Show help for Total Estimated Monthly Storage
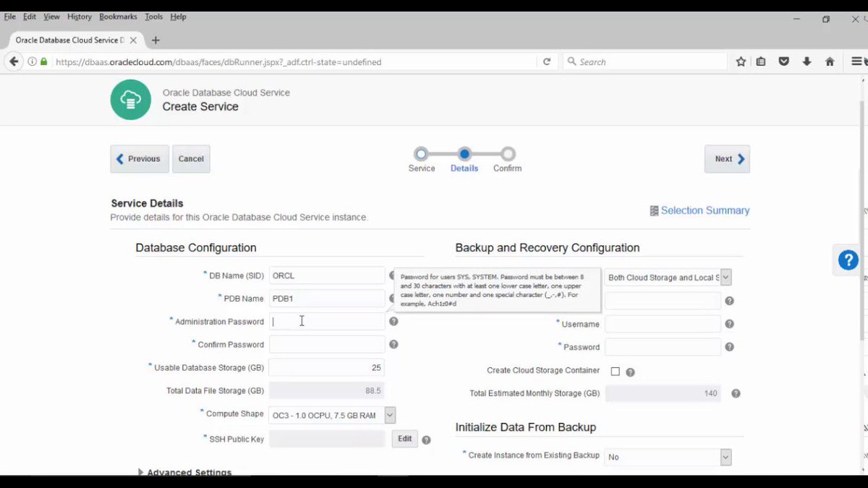 [x=736, y=393]
